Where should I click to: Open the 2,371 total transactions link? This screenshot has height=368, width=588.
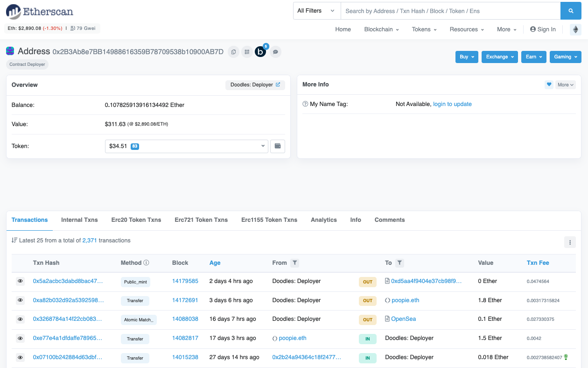[x=90, y=241]
